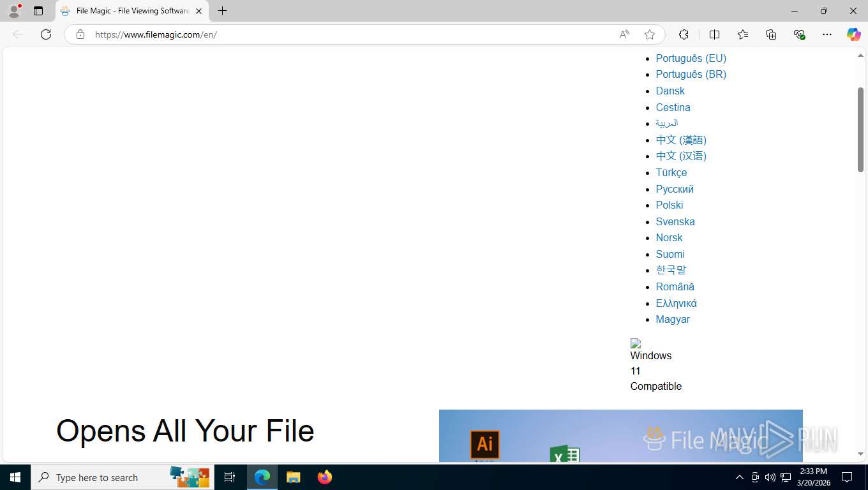
Task: Open the taskbar clock and date
Action: pos(813,477)
